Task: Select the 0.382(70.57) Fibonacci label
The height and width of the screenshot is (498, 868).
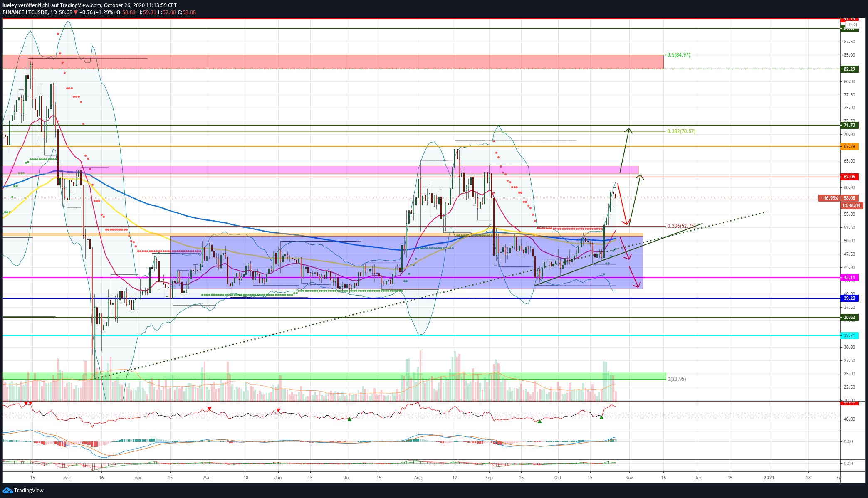Action: click(x=681, y=131)
